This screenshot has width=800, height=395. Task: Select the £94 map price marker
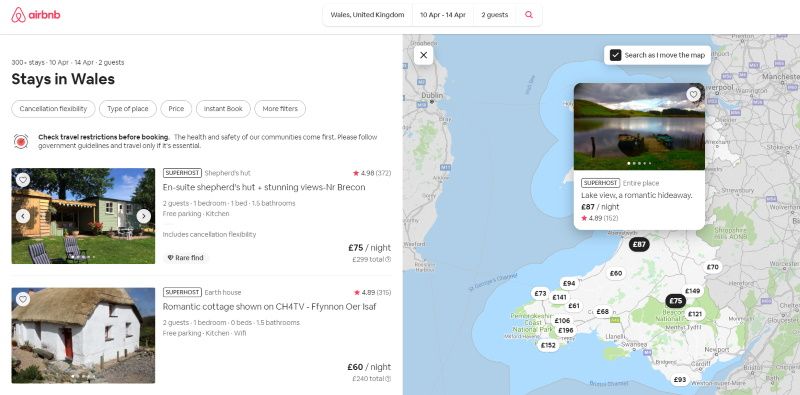tap(569, 283)
